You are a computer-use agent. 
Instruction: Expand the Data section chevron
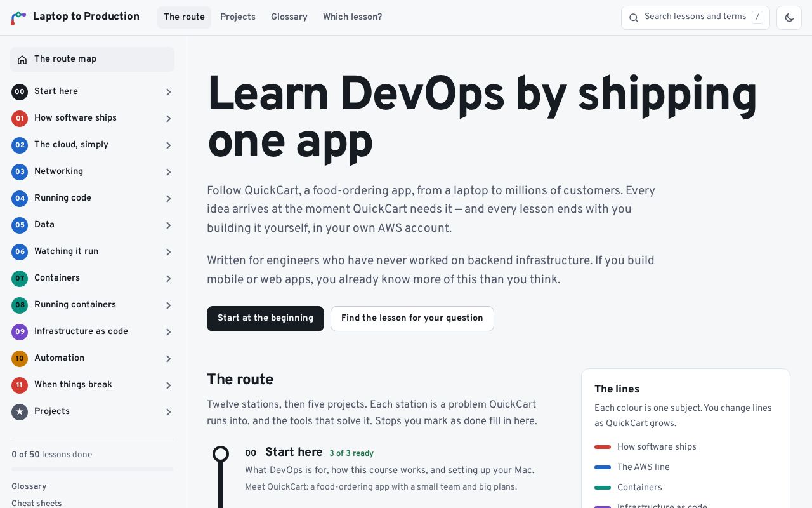click(168, 225)
